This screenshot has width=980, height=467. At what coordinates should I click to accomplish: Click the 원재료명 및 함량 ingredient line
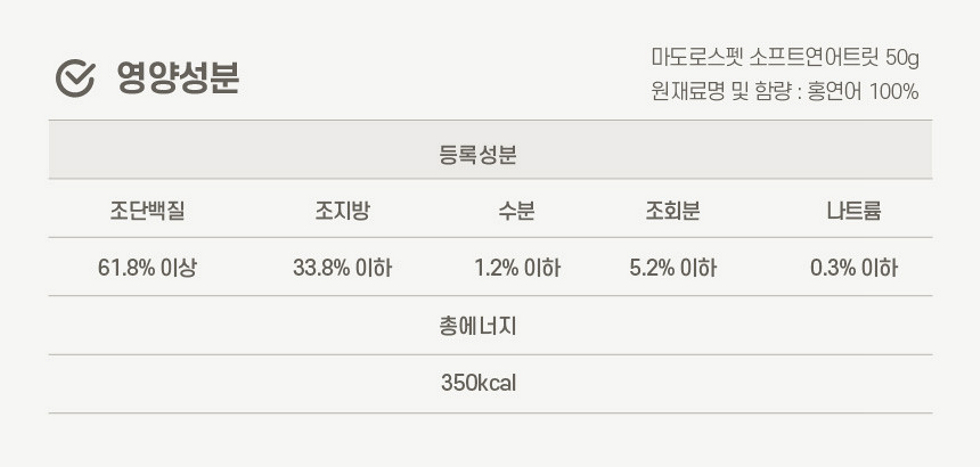(785, 92)
